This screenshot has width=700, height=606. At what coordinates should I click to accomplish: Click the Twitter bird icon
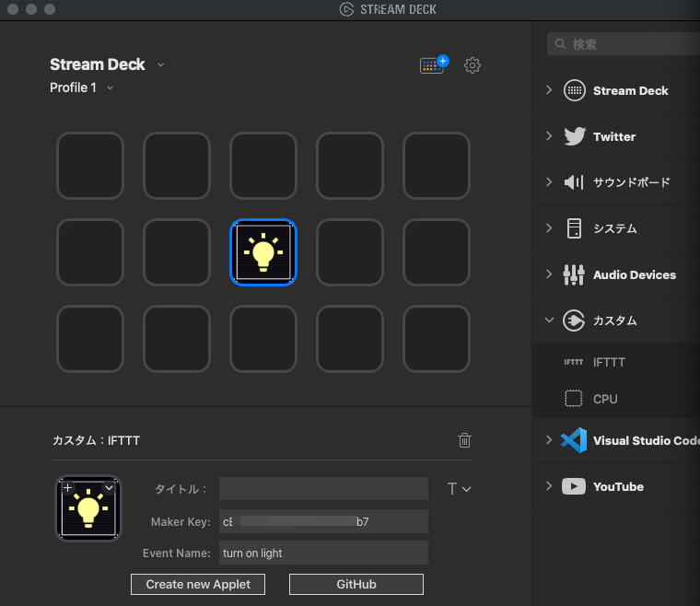(574, 136)
